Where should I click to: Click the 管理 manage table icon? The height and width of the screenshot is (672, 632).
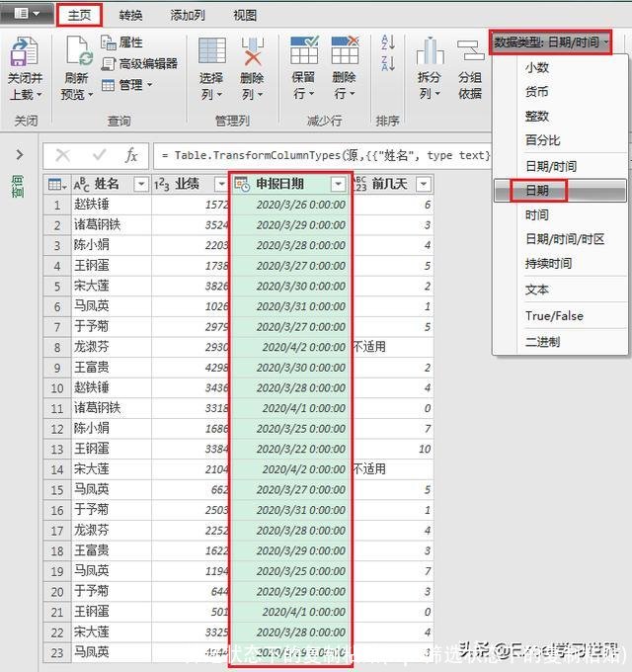tap(108, 85)
